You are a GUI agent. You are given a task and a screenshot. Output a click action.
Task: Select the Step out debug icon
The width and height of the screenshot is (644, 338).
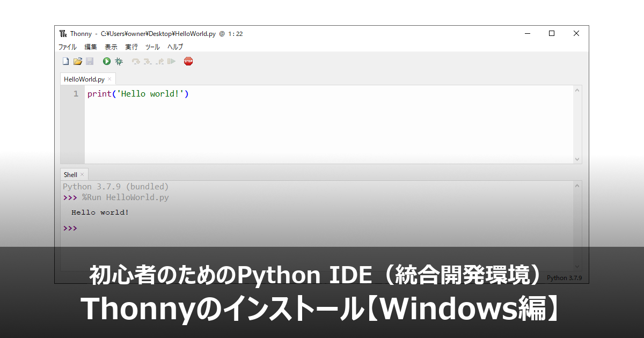point(159,61)
